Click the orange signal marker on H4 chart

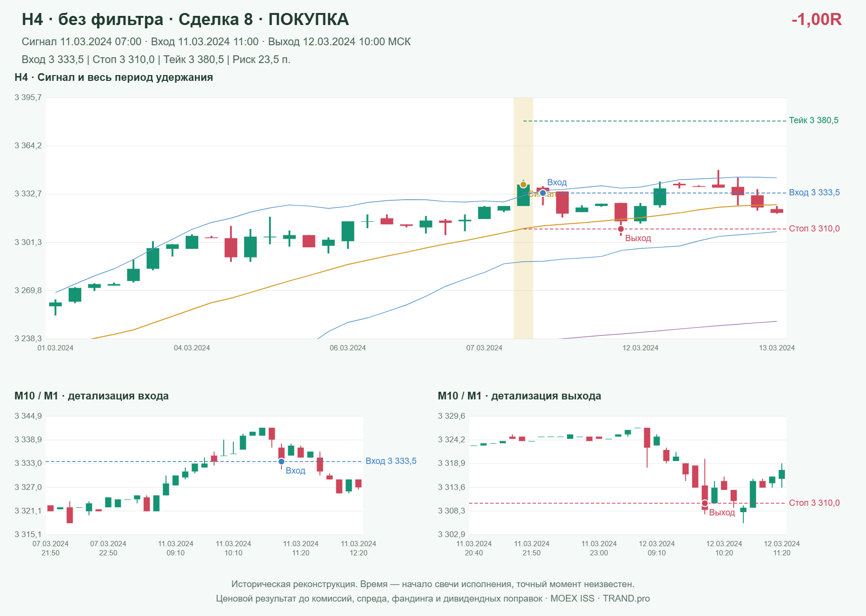(x=523, y=185)
